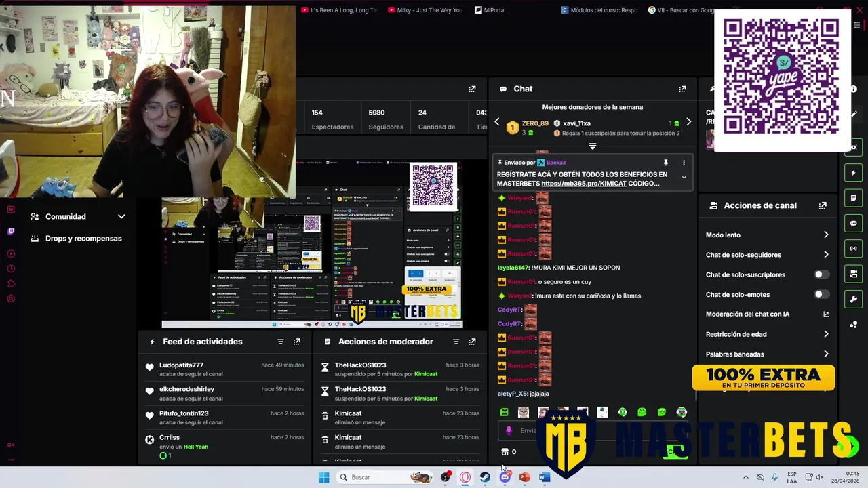Image resolution: width=868 pixels, height=488 pixels.
Task: Click the wrench tools icon in right toolbar
Action: 853,299
